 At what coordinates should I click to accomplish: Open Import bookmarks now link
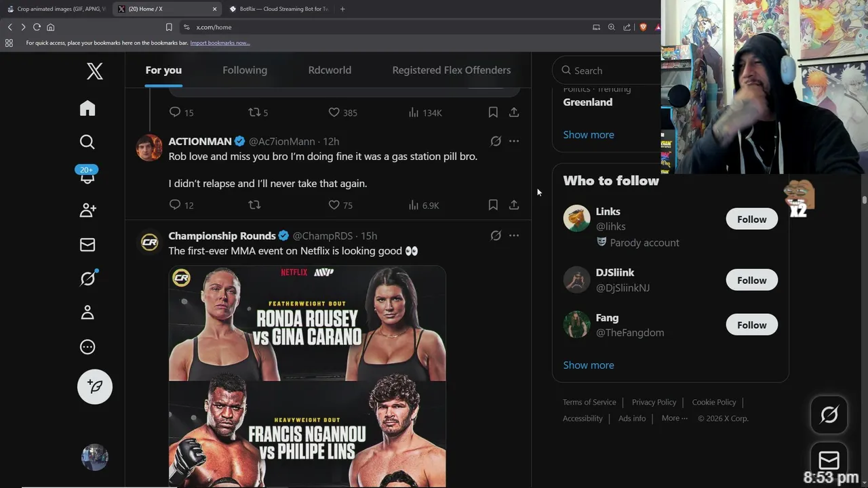[220, 43]
